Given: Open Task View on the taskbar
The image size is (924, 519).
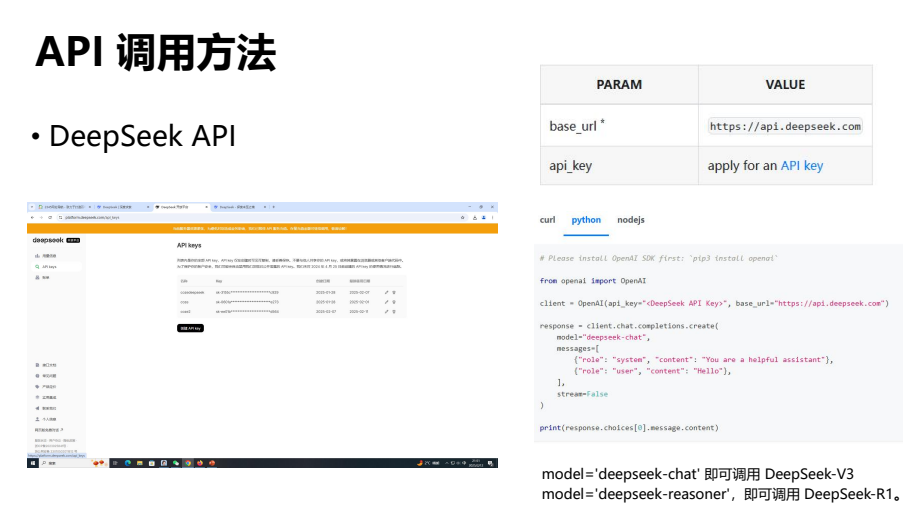Looking at the screenshot, I should 116,463.
